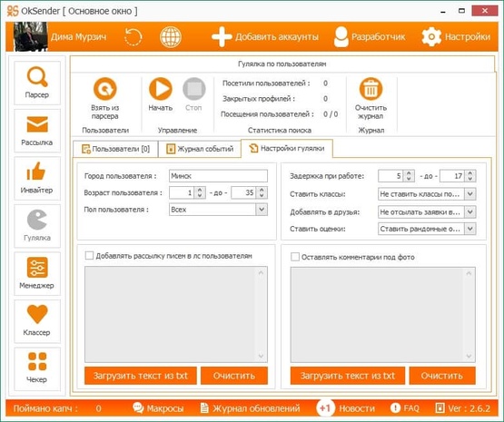The width and height of the screenshot is (504, 422).
Task: Enable Добавлять рассылку писем в лс checkbox
Action: pos(89,256)
